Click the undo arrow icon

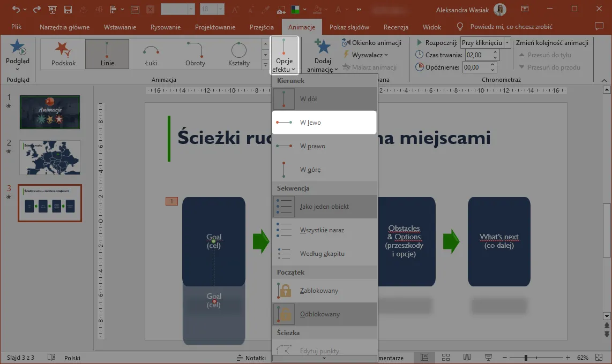click(16, 10)
